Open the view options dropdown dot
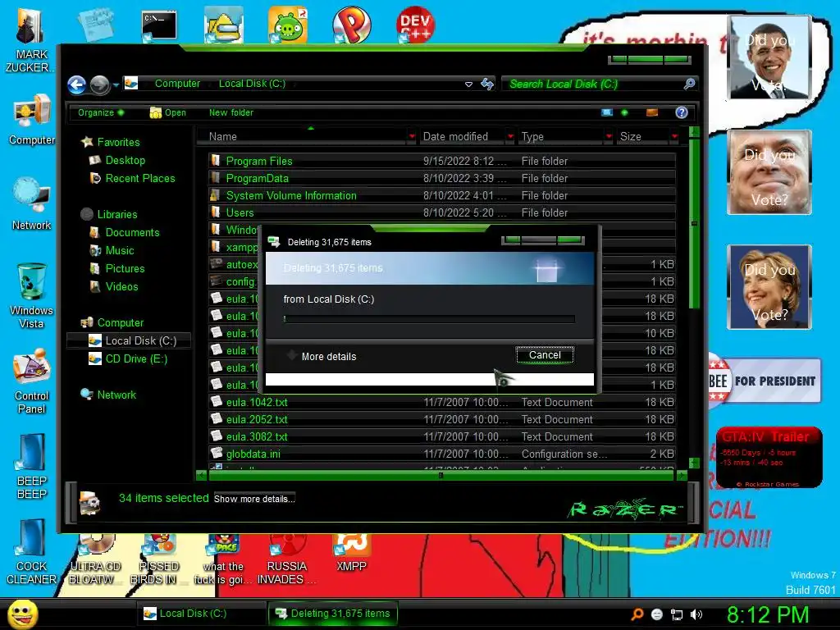This screenshot has width=840, height=630. pyautogui.click(x=624, y=112)
